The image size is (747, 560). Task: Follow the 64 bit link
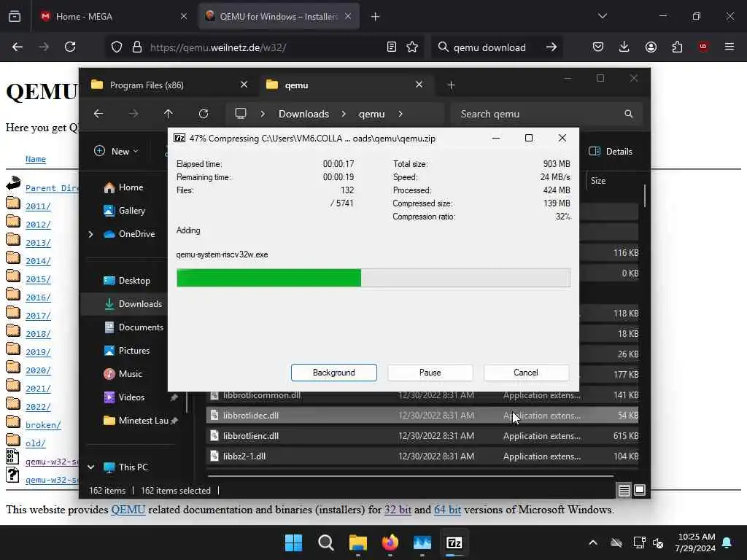pyautogui.click(x=447, y=510)
